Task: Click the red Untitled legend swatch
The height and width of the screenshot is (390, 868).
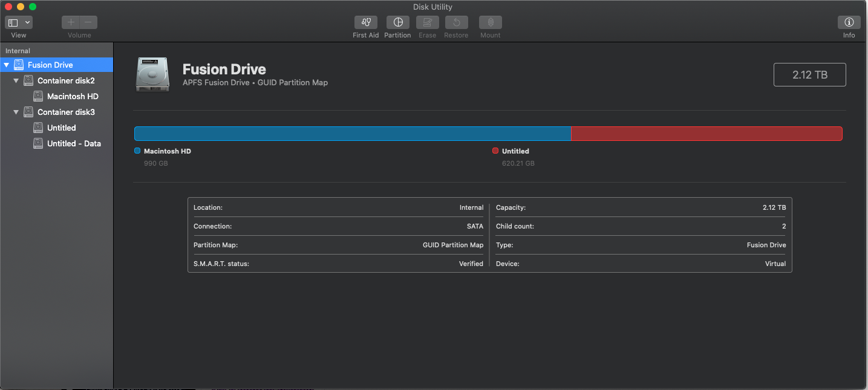Action: coord(495,151)
